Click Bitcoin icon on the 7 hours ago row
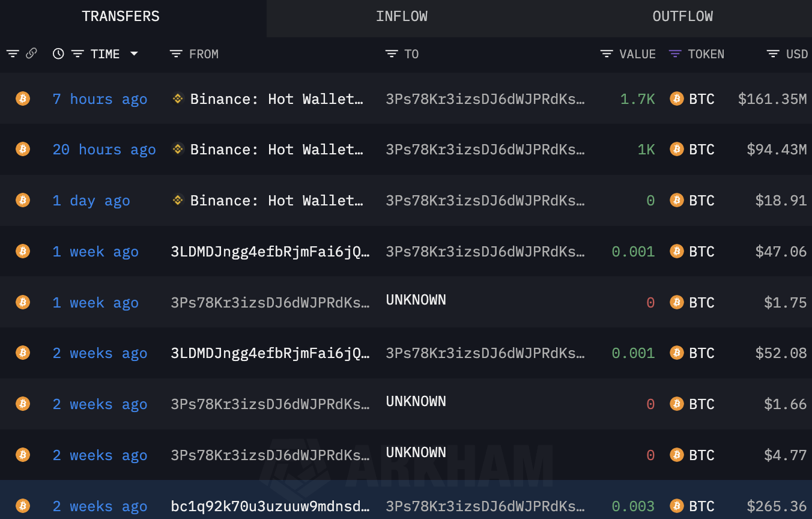 tap(23, 99)
